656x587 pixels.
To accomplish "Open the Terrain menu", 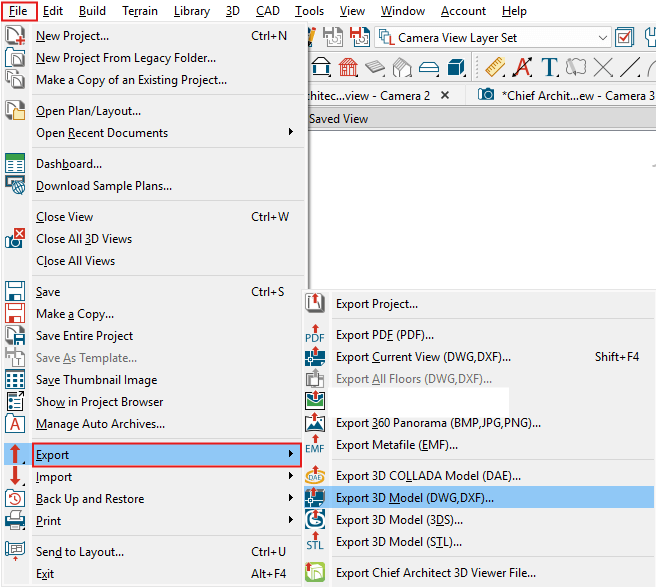I will click(140, 11).
